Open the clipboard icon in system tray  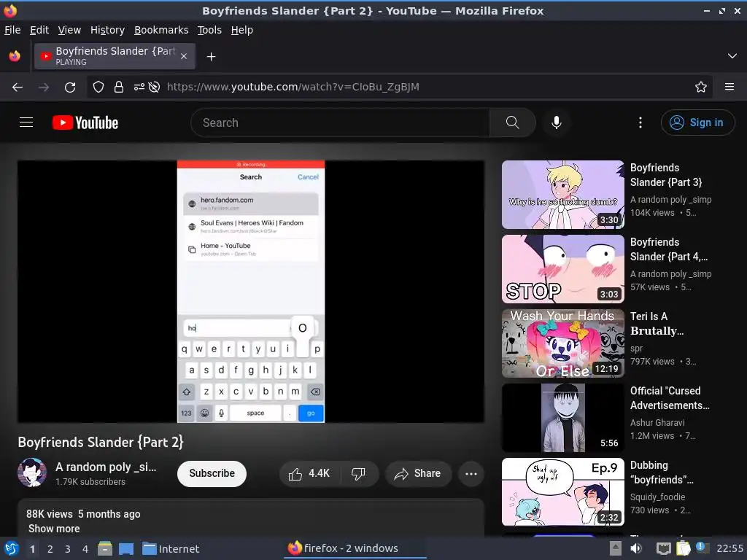pyautogui.click(x=683, y=548)
